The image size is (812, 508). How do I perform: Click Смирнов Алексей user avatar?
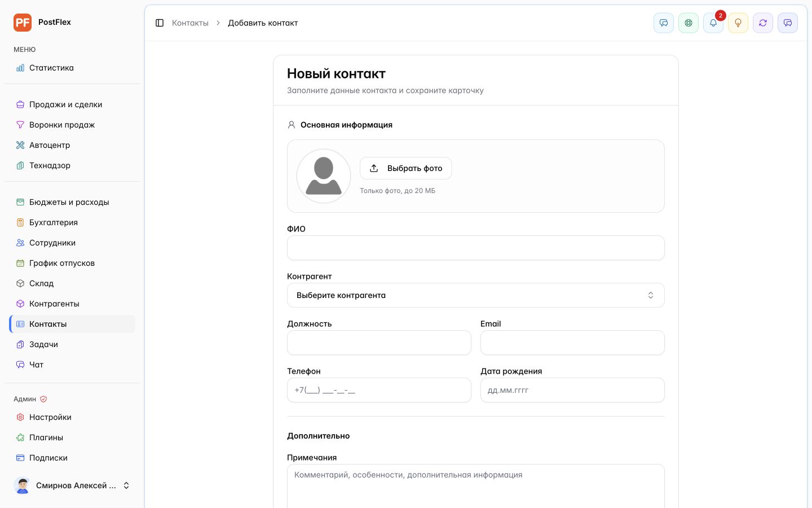(x=23, y=485)
